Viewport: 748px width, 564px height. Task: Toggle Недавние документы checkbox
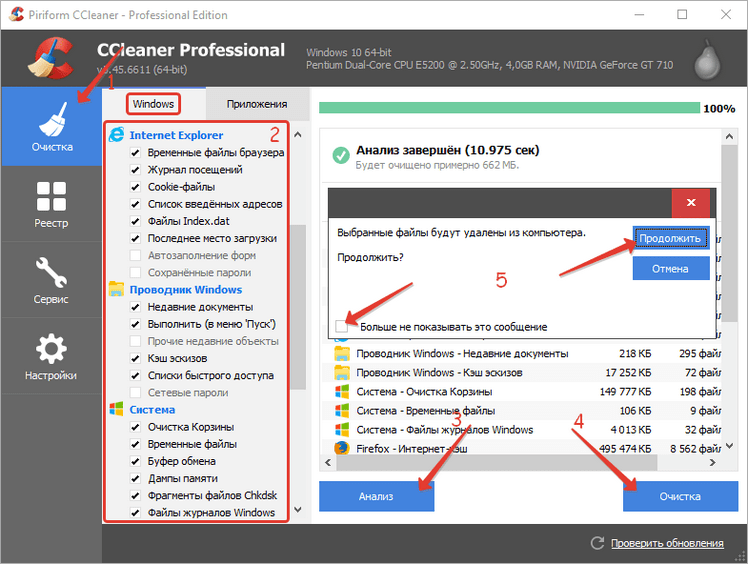[135, 307]
